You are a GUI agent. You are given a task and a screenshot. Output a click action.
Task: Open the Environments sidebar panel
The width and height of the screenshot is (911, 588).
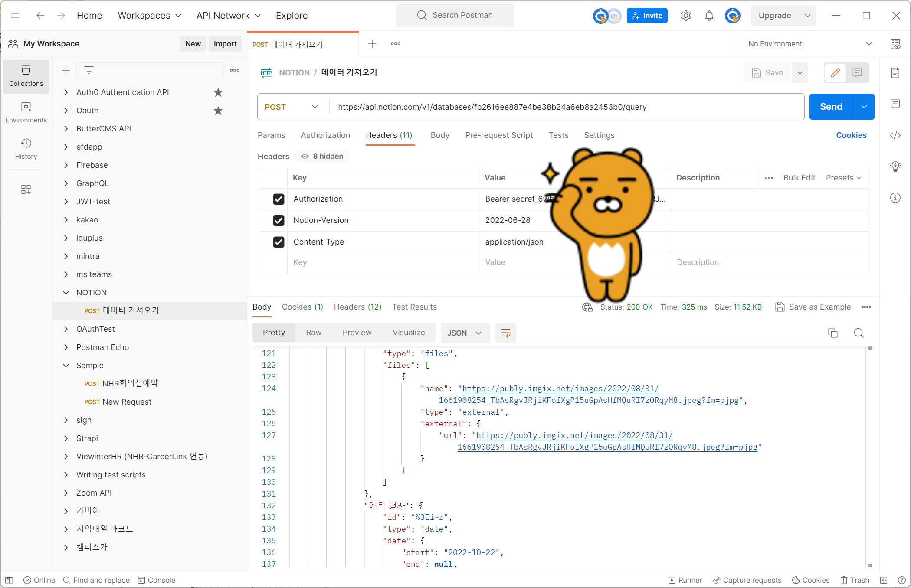pyautogui.click(x=26, y=112)
